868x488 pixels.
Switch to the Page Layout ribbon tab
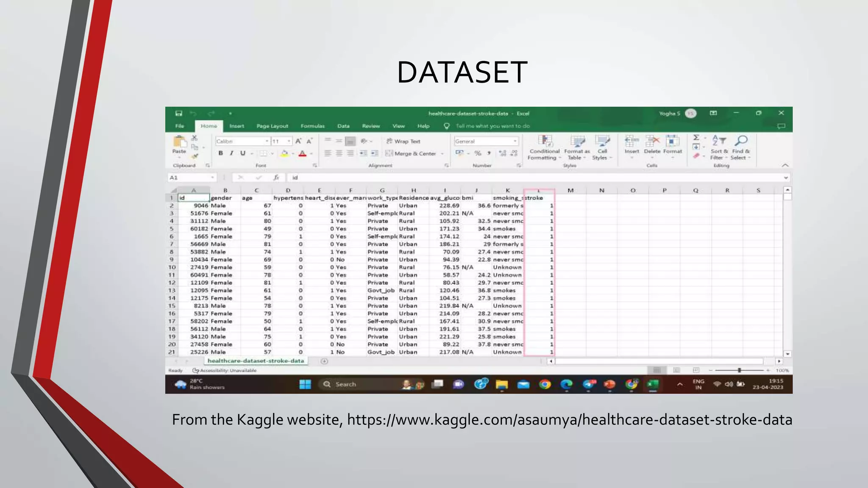coord(272,126)
